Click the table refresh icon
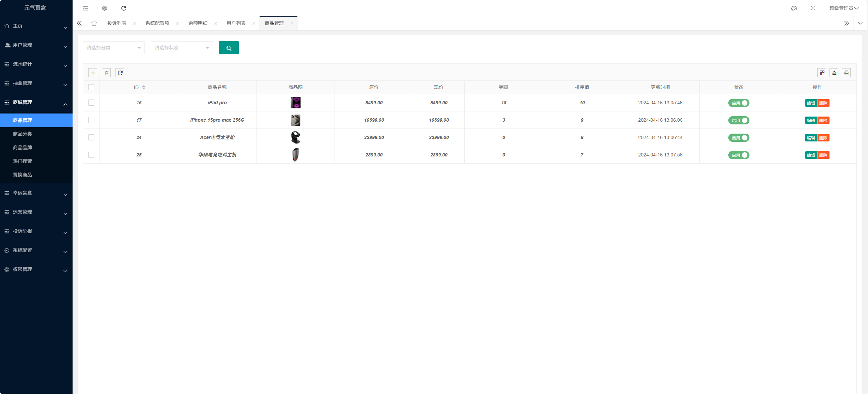 click(120, 73)
